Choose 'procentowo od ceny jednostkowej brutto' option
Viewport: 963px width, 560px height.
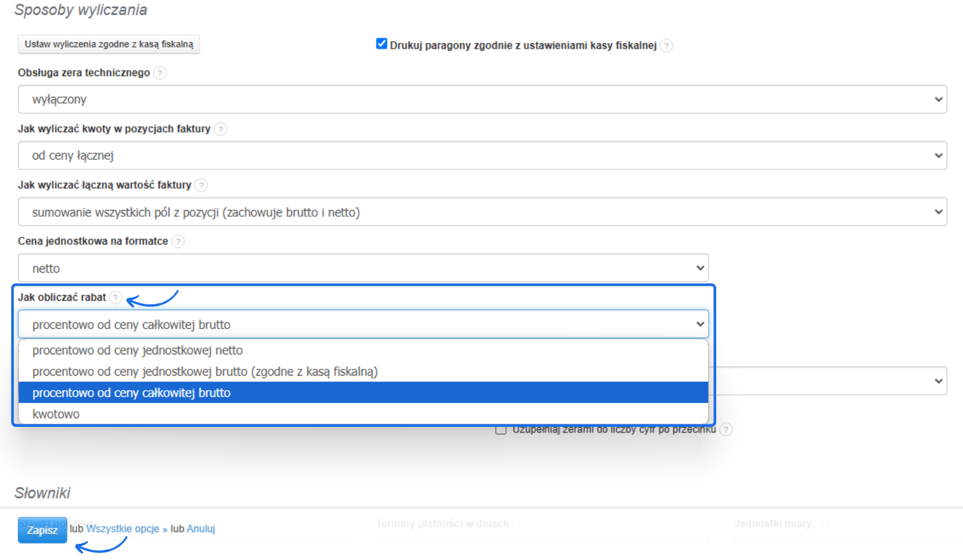[205, 372]
